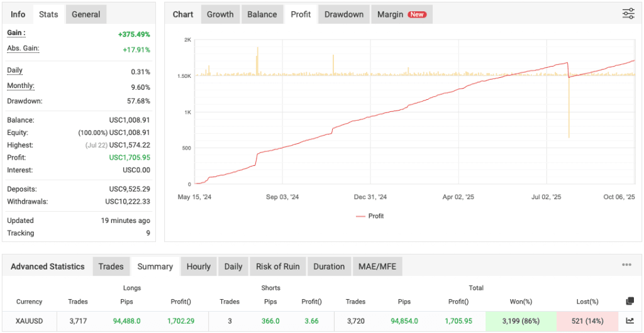
Task: Show the Growth chart
Action: pos(220,14)
